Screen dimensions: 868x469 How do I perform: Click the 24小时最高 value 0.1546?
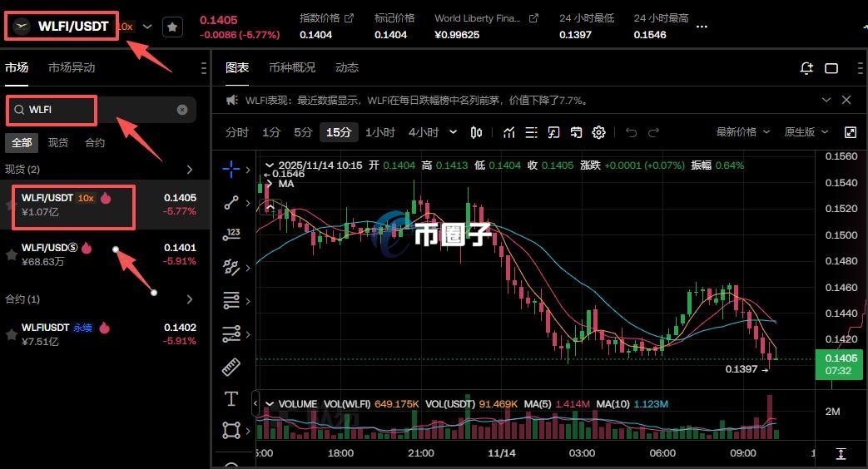tap(650, 35)
